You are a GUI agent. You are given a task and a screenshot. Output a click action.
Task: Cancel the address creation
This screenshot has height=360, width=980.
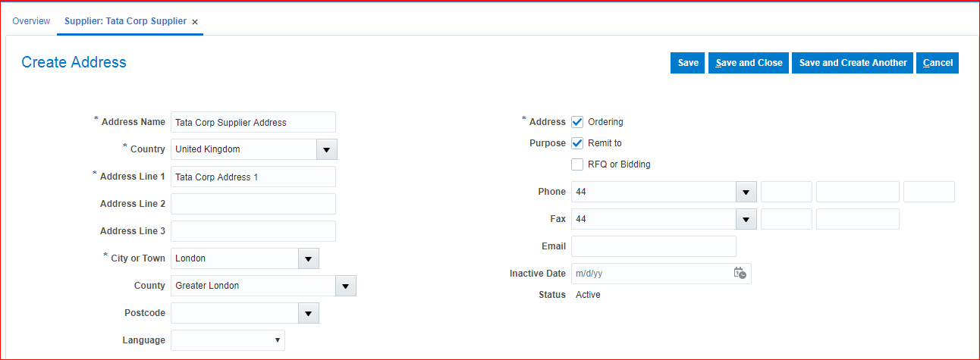pos(938,63)
